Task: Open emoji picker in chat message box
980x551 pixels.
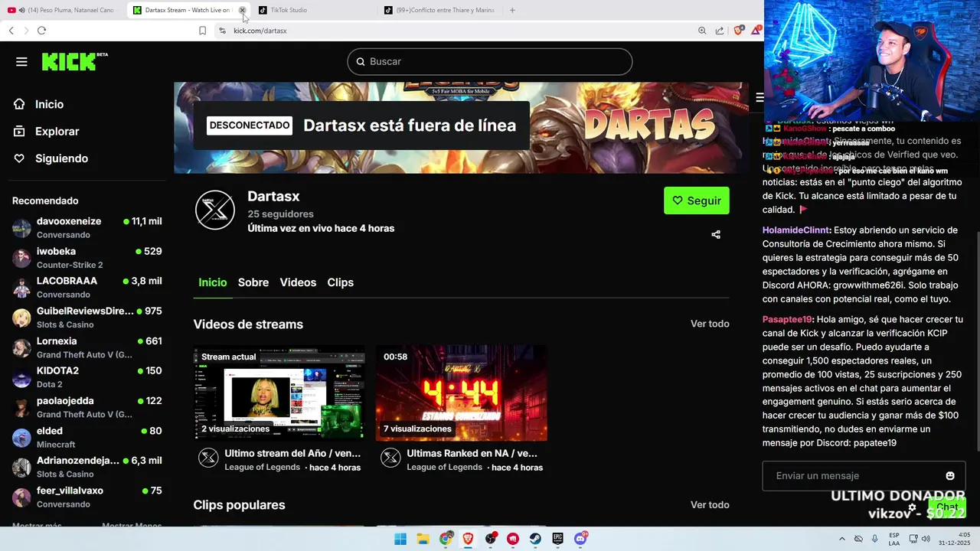Action: coord(950,476)
